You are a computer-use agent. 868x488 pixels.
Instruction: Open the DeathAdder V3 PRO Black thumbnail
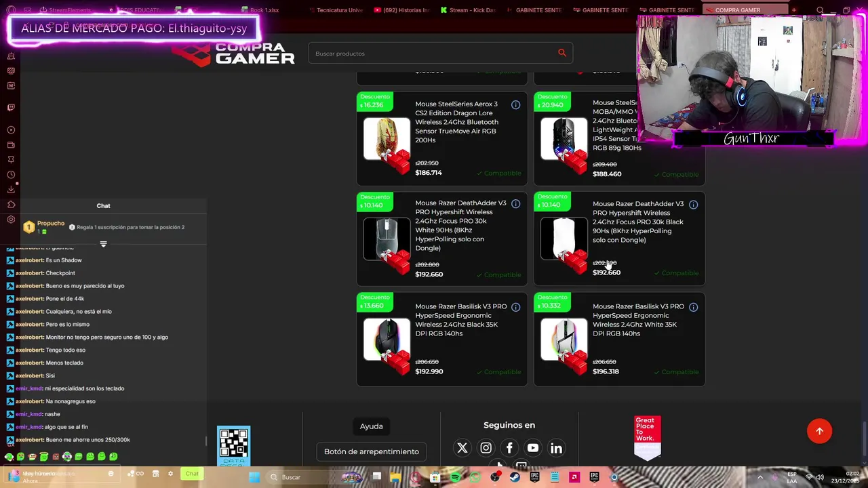[x=564, y=240]
